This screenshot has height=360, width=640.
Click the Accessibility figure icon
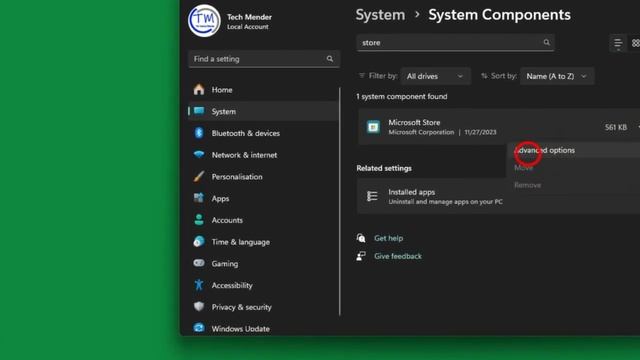click(199, 285)
